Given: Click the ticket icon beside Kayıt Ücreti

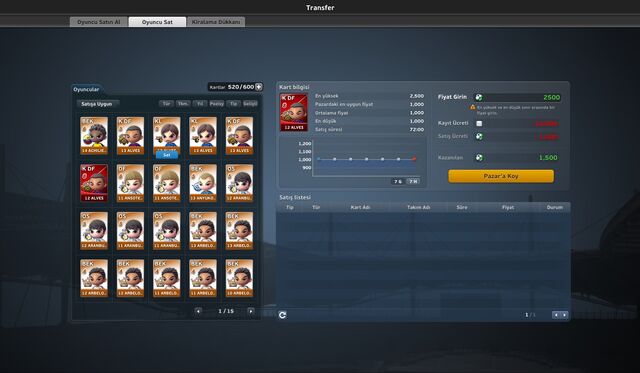Looking at the screenshot, I should [x=479, y=123].
